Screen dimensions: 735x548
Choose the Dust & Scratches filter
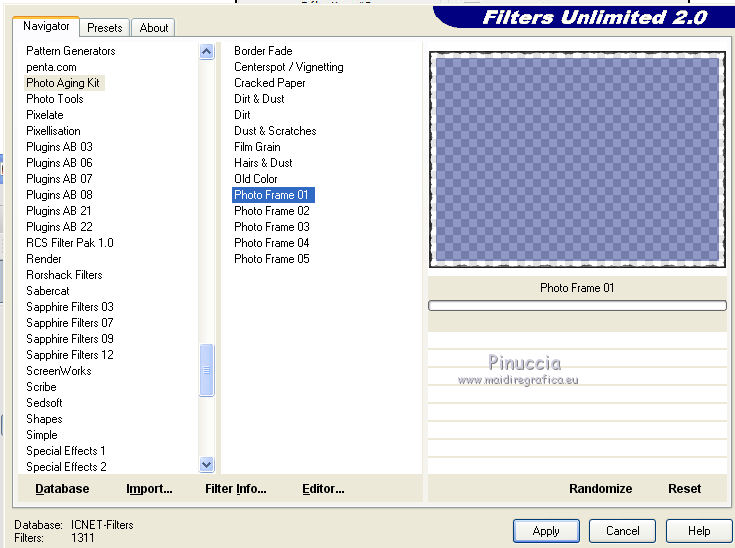pyautogui.click(x=275, y=131)
